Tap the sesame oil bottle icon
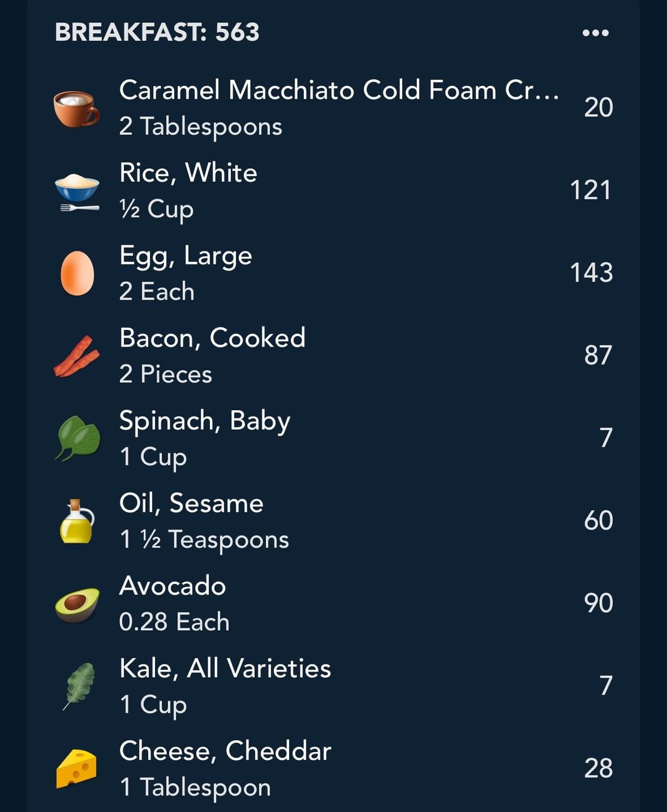Viewport: 667px width, 812px height. pyautogui.click(x=77, y=521)
